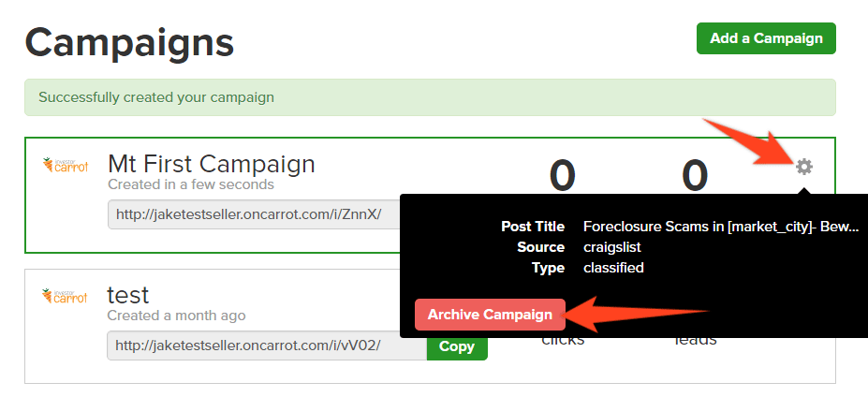Viewport: 868px width, 397px height.
Task: Archive the campaign via the red button
Action: 490,315
